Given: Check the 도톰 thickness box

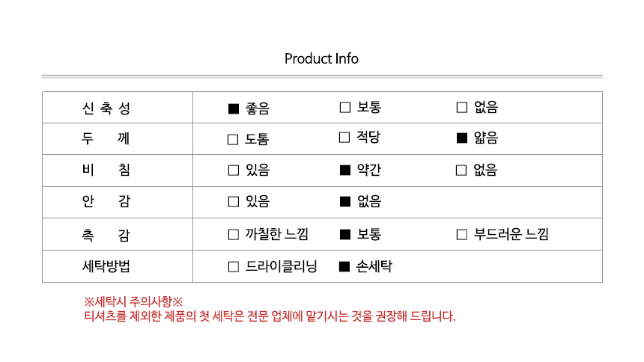Looking at the screenshot, I should tap(233, 139).
